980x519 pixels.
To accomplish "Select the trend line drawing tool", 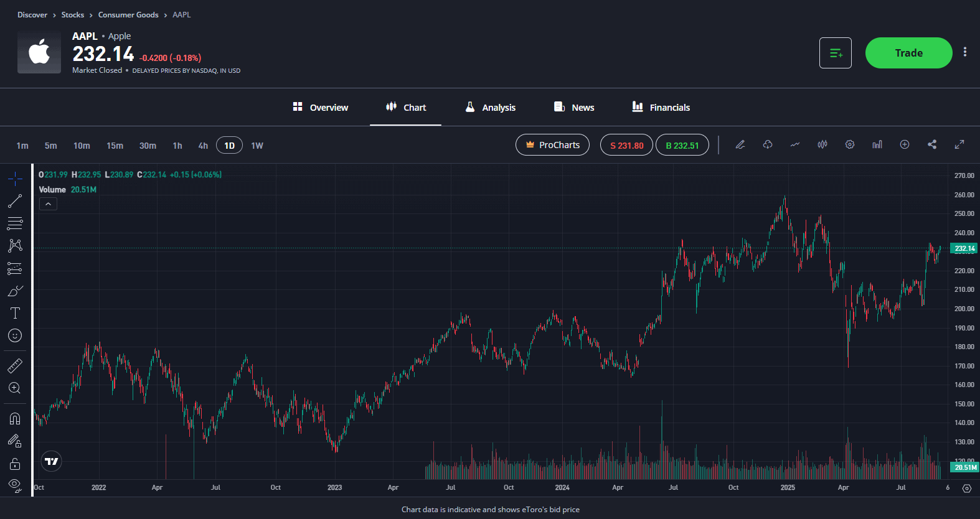I will point(15,201).
